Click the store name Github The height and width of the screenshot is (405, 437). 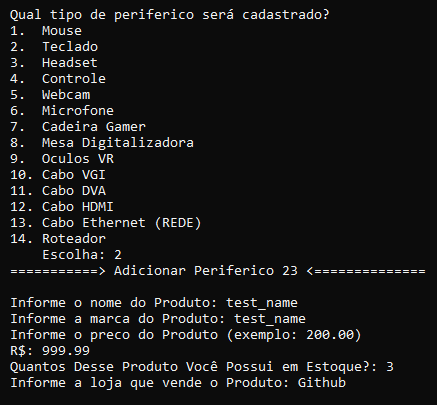point(322,383)
